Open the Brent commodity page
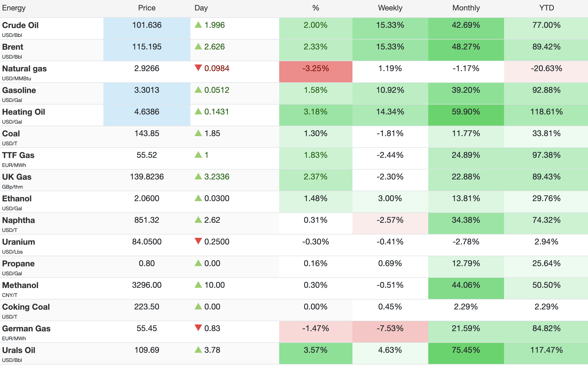 pyautogui.click(x=13, y=47)
